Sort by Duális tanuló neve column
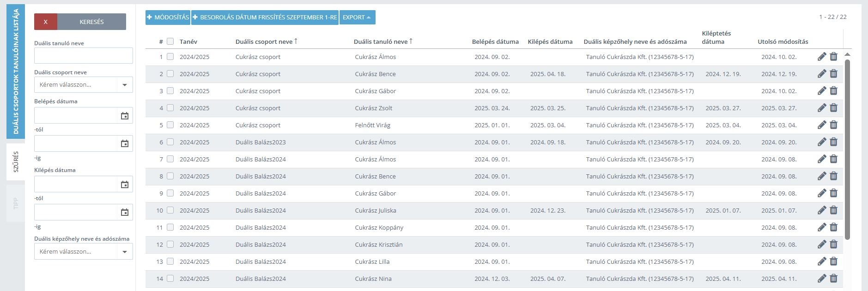The image size is (868, 291). (x=383, y=42)
